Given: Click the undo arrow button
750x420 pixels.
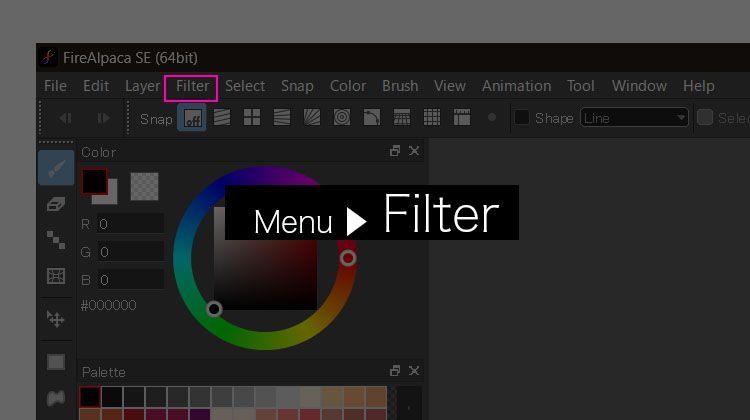Looking at the screenshot, I should click(65, 118).
